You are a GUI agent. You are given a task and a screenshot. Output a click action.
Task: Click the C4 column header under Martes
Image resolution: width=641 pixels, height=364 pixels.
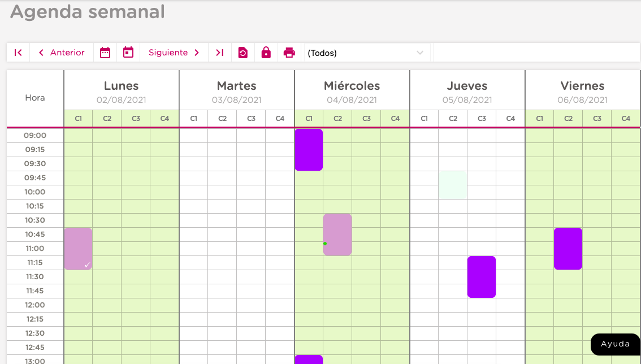pyautogui.click(x=280, y=119)
